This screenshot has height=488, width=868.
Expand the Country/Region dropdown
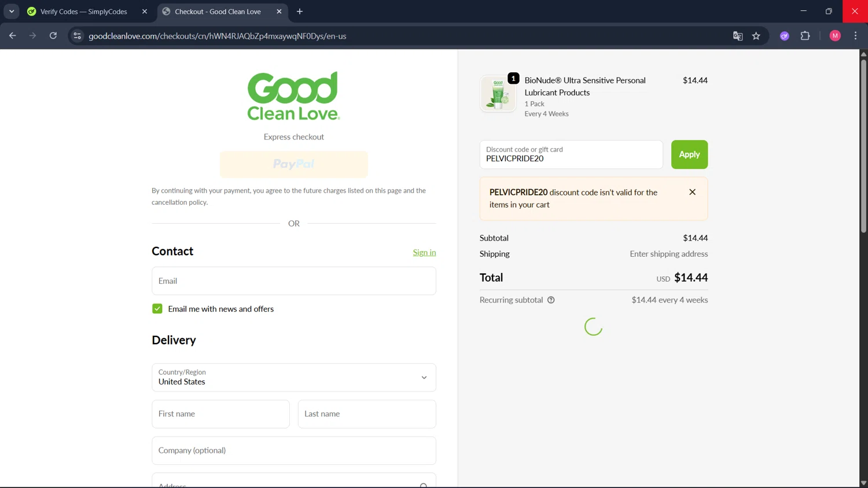(294, 378)
